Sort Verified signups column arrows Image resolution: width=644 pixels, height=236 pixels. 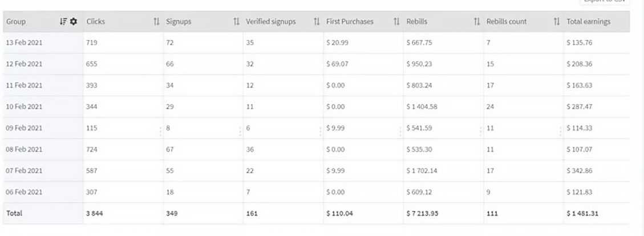[317, 22]
